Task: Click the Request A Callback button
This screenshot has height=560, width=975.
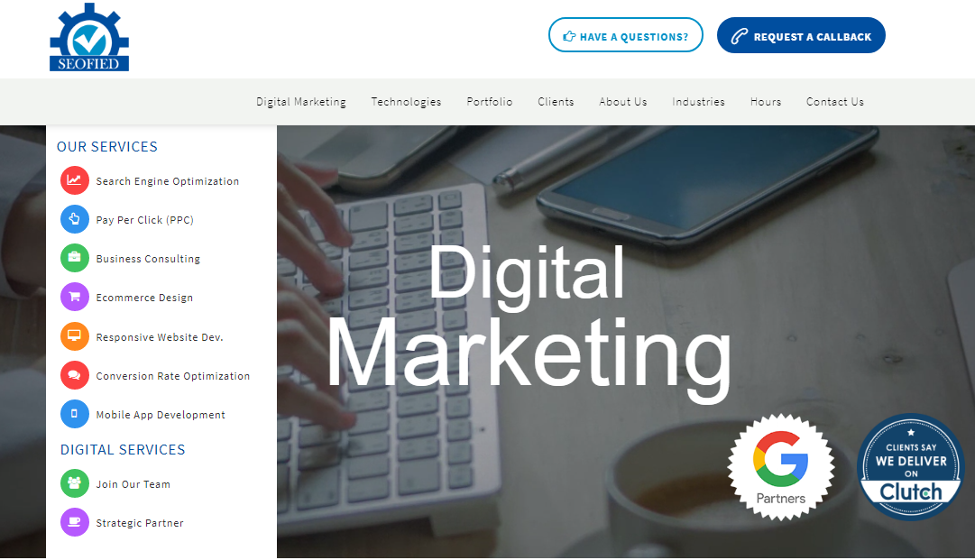Action: 801,35
